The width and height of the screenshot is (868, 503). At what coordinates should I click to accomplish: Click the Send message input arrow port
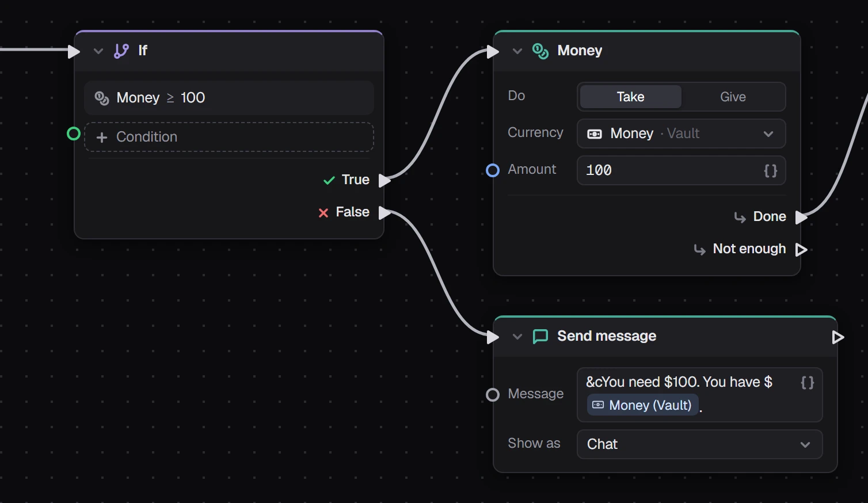click(x=493, y=337)
